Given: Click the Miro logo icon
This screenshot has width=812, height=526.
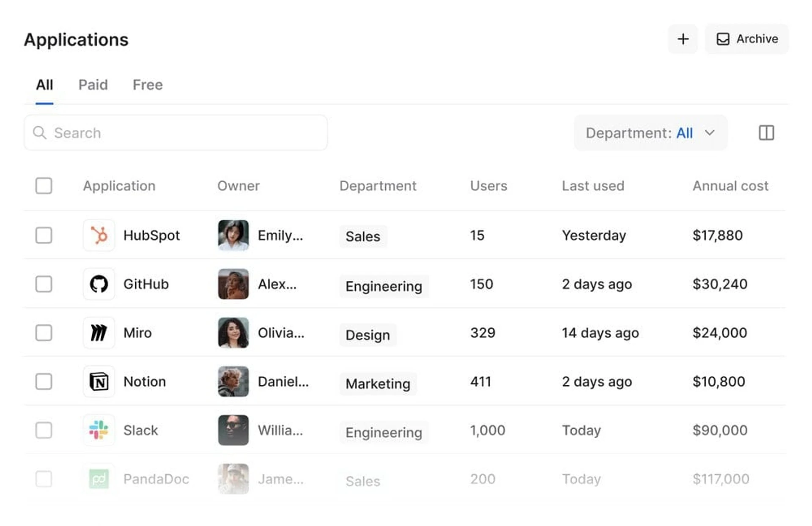Looking at the screenshot, I should 99,333.
